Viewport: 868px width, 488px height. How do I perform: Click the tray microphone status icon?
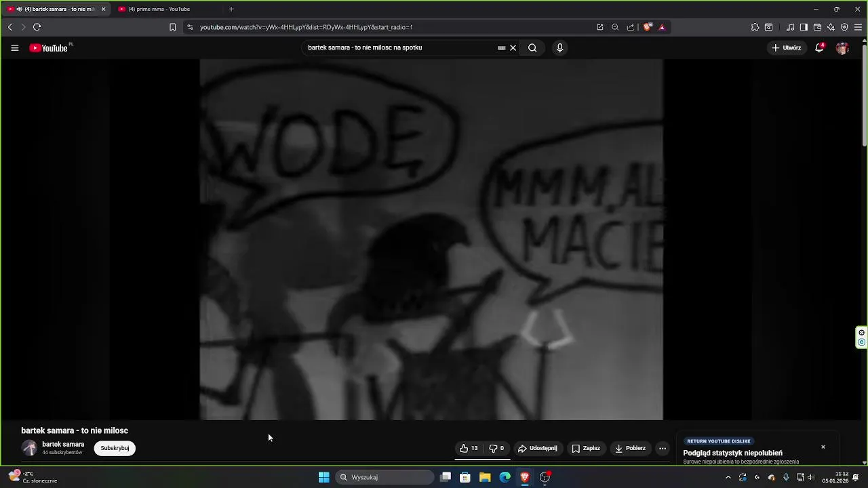786,477
